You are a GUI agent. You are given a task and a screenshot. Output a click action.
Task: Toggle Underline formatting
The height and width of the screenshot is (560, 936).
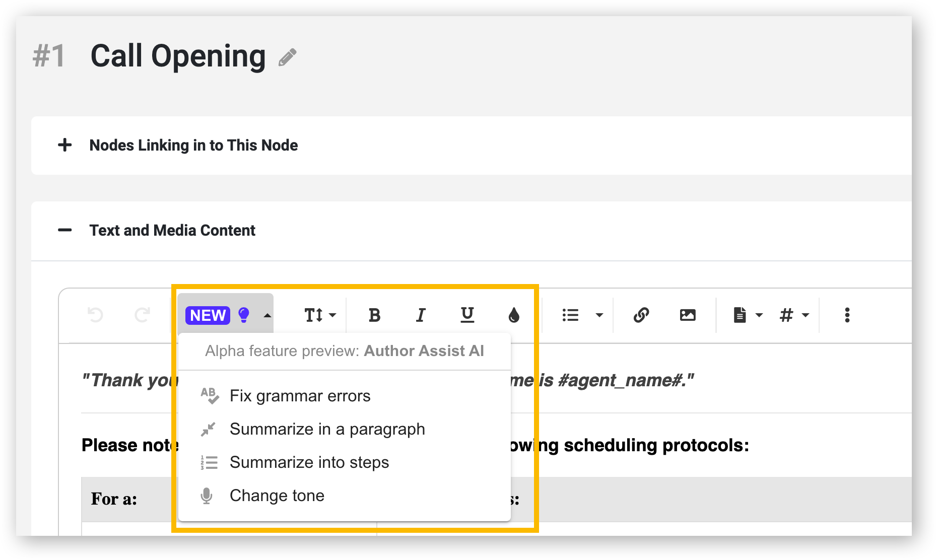(467, 315)
